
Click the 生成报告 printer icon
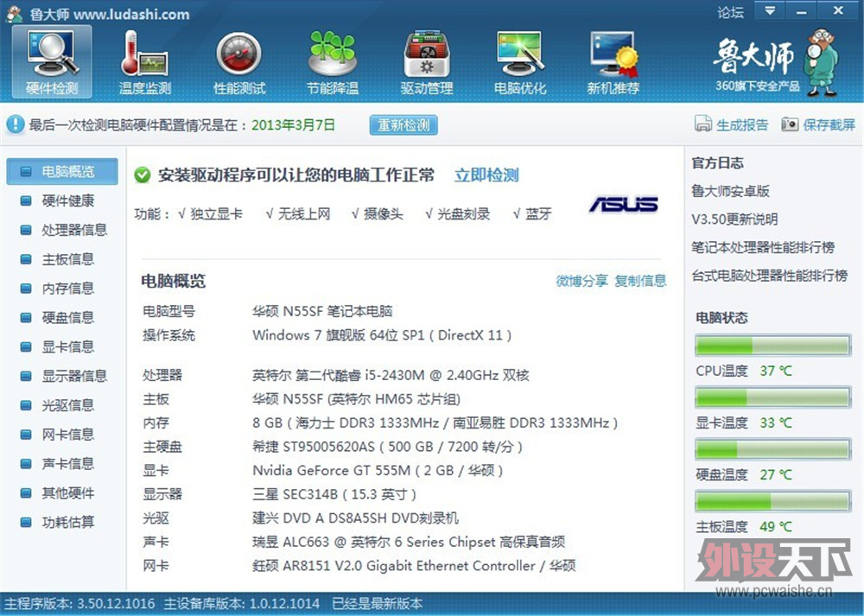pyautogui.click(x=702, y=124)
